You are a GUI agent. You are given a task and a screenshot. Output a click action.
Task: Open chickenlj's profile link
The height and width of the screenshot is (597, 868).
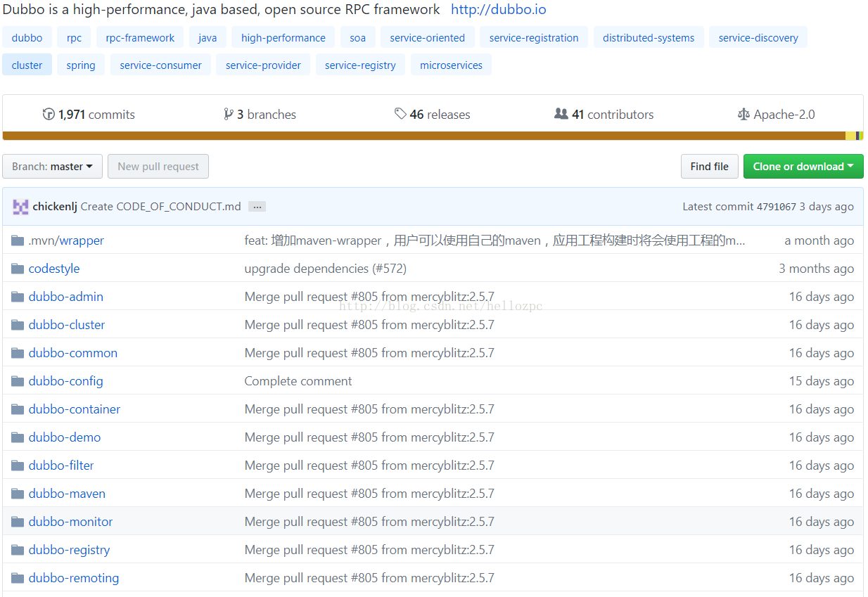pos(55,207)
